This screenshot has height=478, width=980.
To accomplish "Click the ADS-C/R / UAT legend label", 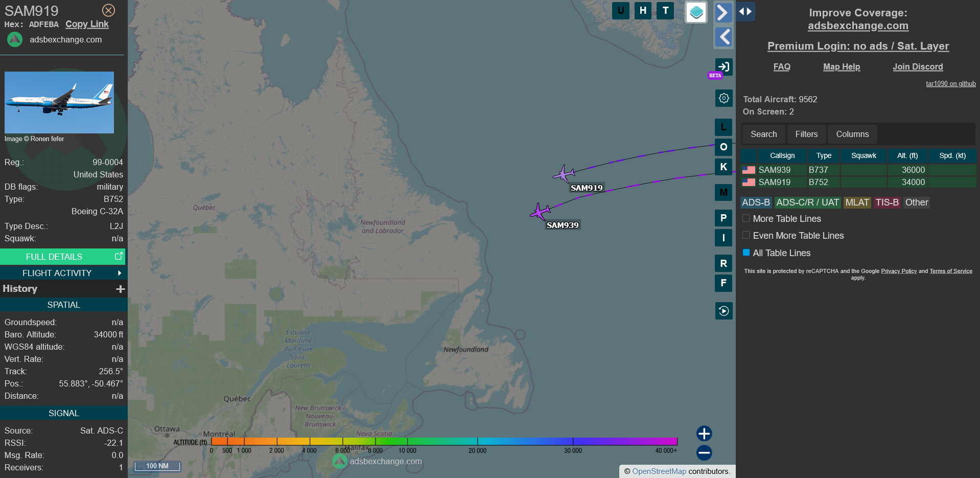I will pyautogui.click(x=807, y=202).
